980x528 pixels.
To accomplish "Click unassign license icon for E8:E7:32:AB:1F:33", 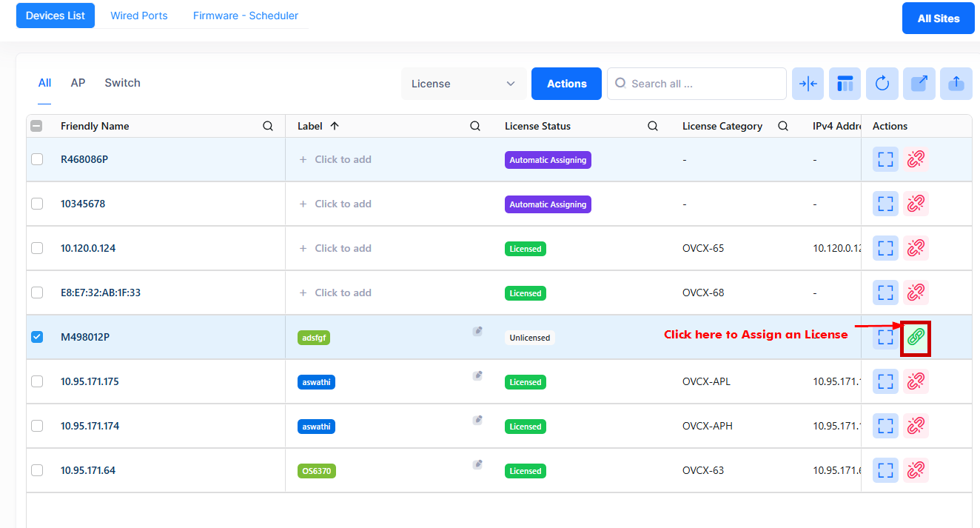I will [x=916, y=293].
